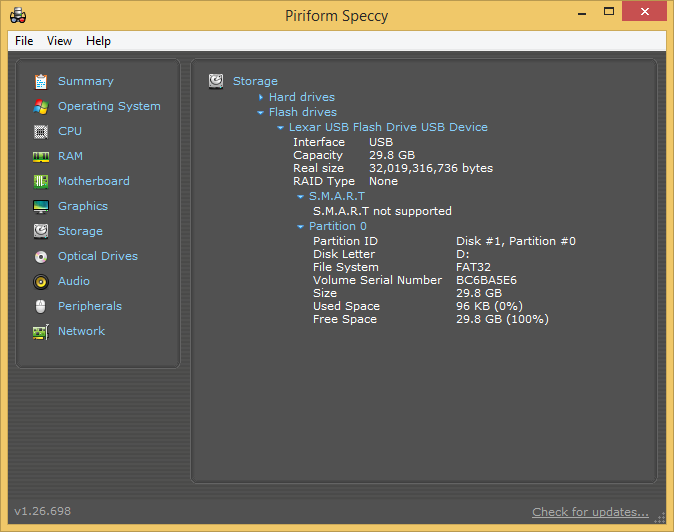Collapse the S.M.A.R.T section

click(300, 197)
